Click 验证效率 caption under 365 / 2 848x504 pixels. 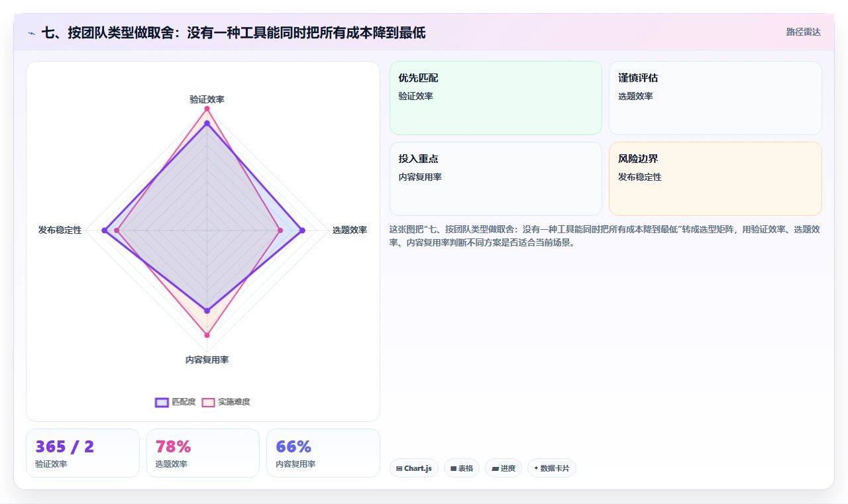[x=51, y=464]
